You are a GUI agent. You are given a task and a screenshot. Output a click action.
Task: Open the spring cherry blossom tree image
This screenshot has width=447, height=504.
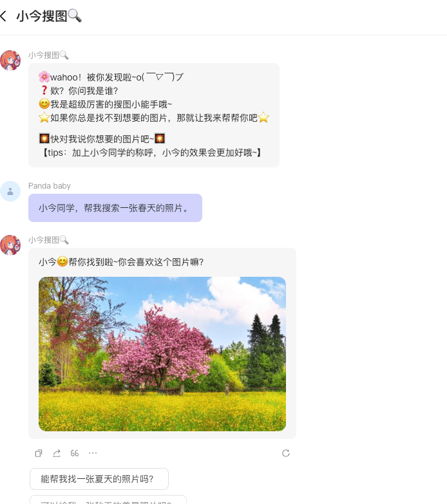(162, 354)
